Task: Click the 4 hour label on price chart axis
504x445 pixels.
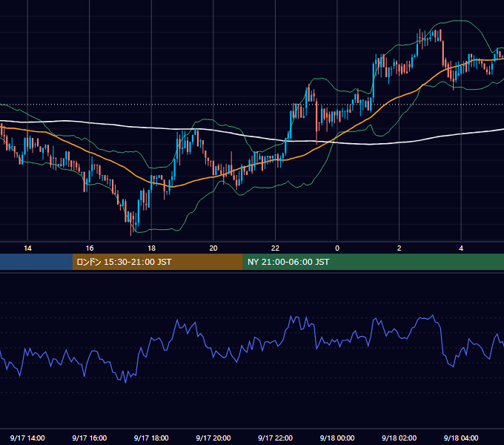Action: [x=461, y=248]
